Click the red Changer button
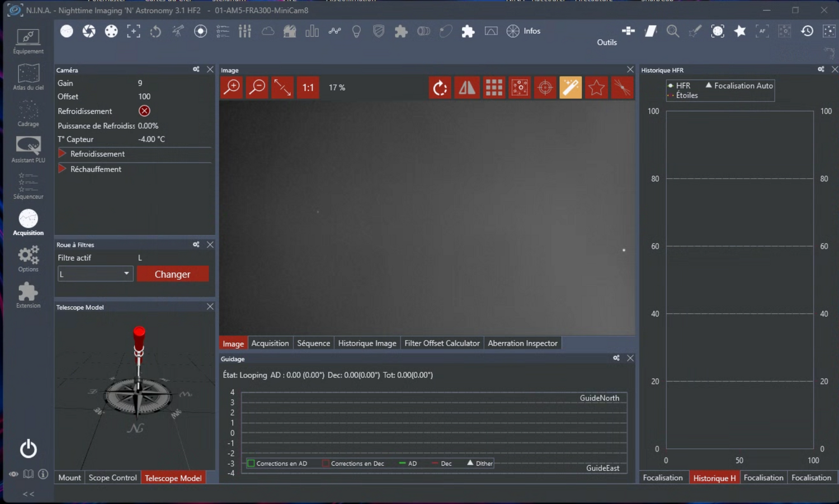The image size is (839, 504). click(172, 274)
